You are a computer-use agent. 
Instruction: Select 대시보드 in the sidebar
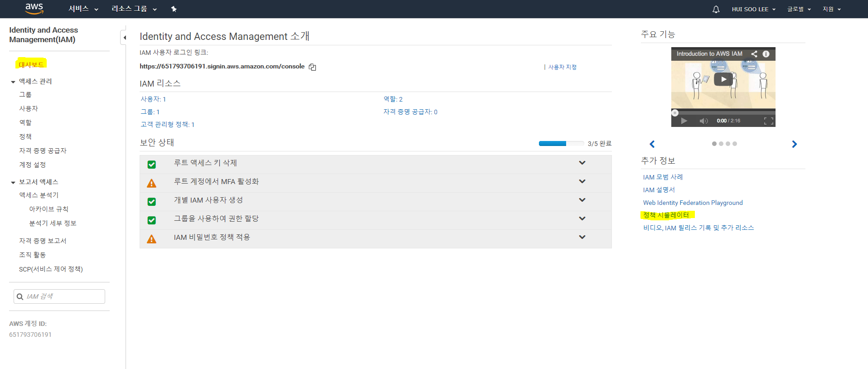coord(31,64)
